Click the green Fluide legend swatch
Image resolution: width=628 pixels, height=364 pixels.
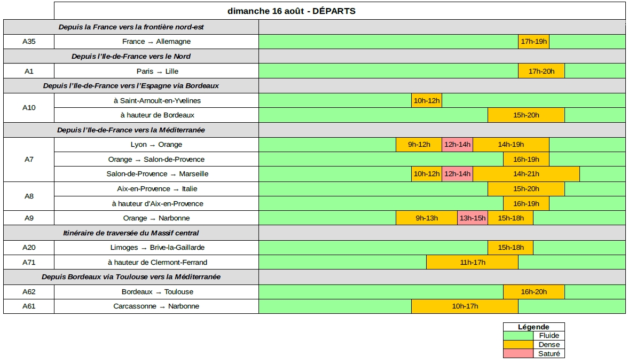518,336
